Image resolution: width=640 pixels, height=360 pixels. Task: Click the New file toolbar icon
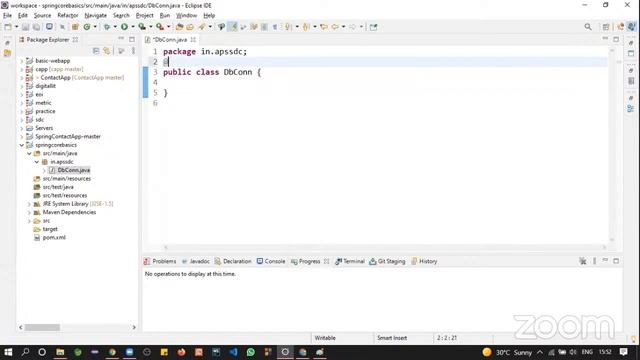coord(8,27)
